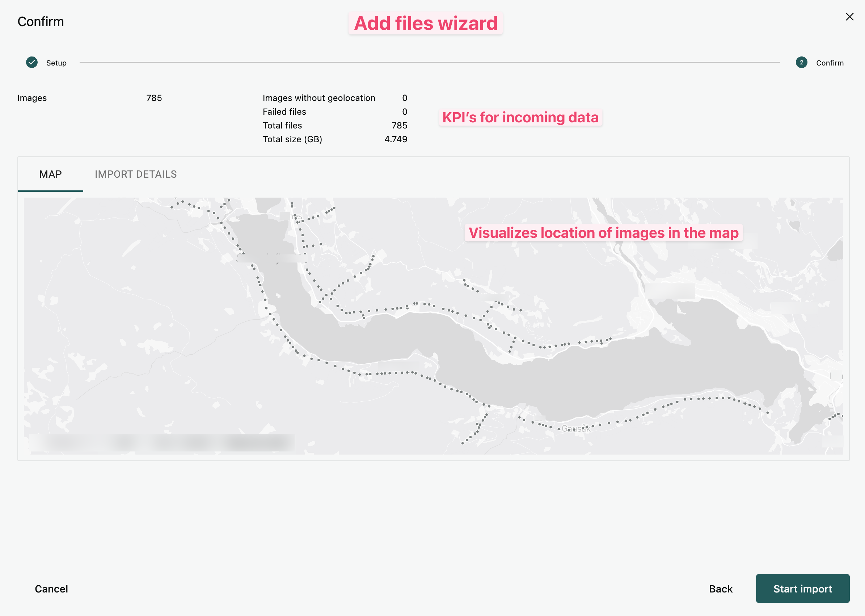865x616 pixels.
Task: Close the Add files wizard dialog
Action: click(x=849, y=16)
